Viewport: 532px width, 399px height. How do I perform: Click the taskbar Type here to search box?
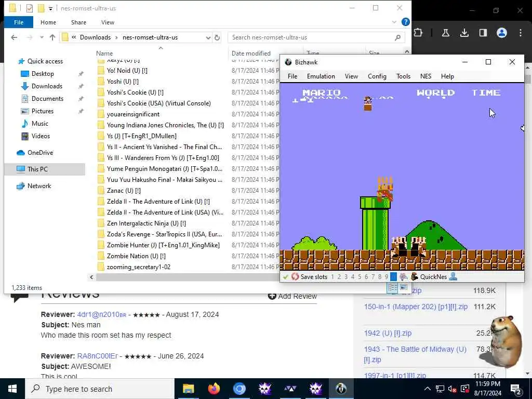click(100, 389)
